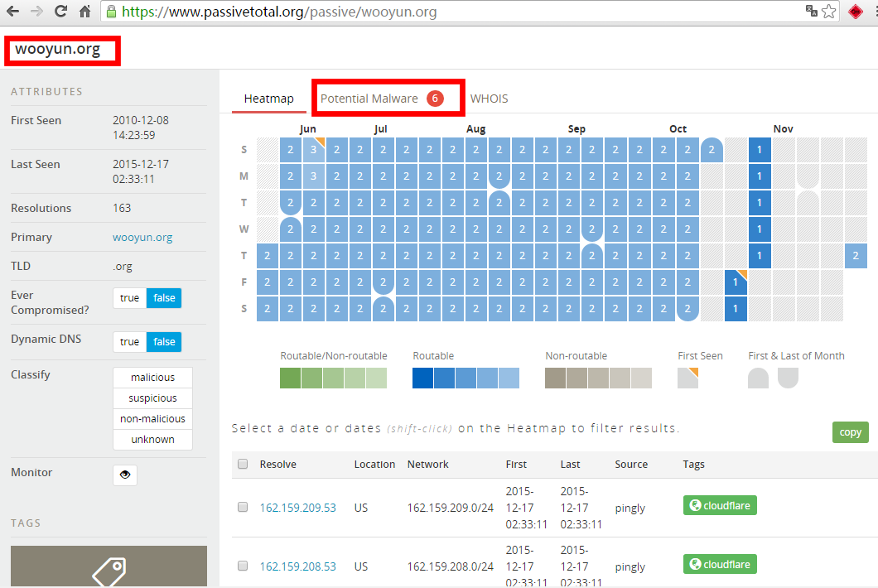Image resolution: width=878 pixels, height=588 pixels.
Task: Click the green copy button
Action: point(850,432)
